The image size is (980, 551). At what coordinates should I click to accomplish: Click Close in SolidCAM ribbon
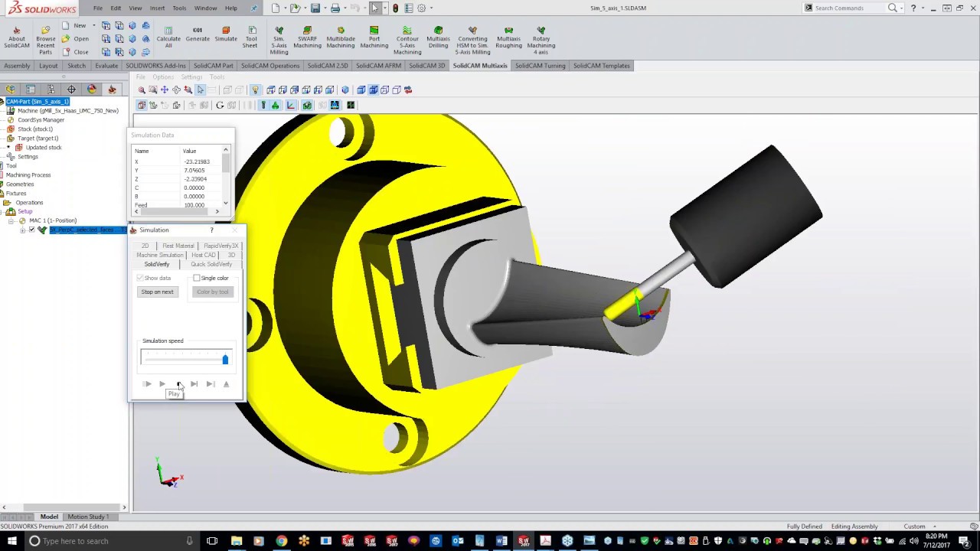pyautogui.click(x=76, y=52)
